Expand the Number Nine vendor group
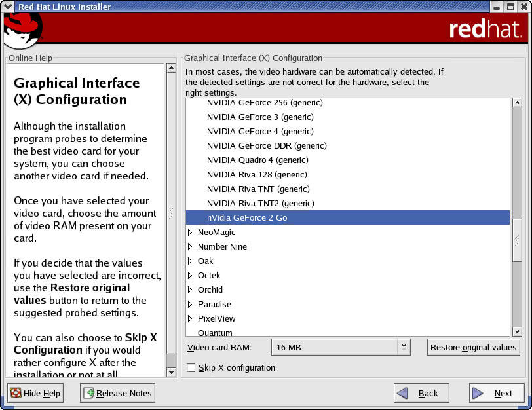The image size is (532, 410). pyautogui.click(x=190, y=246)
